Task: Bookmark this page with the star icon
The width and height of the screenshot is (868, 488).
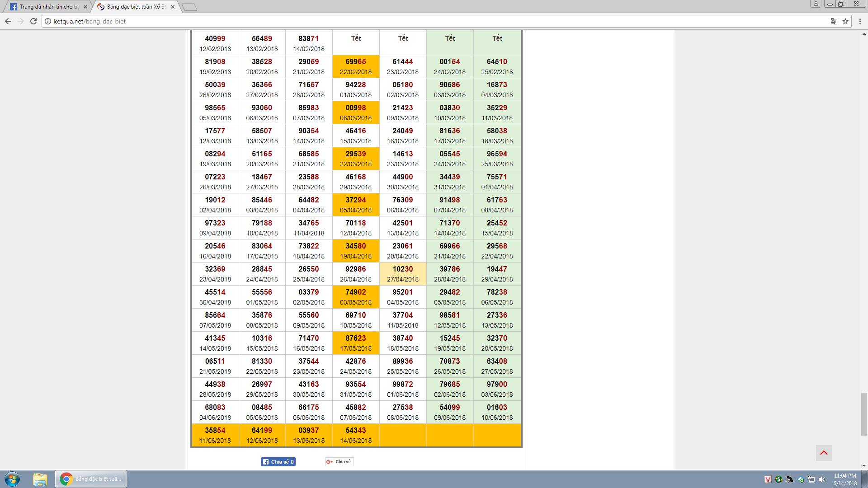Action: pyautogui.click(x=845, y=21)
